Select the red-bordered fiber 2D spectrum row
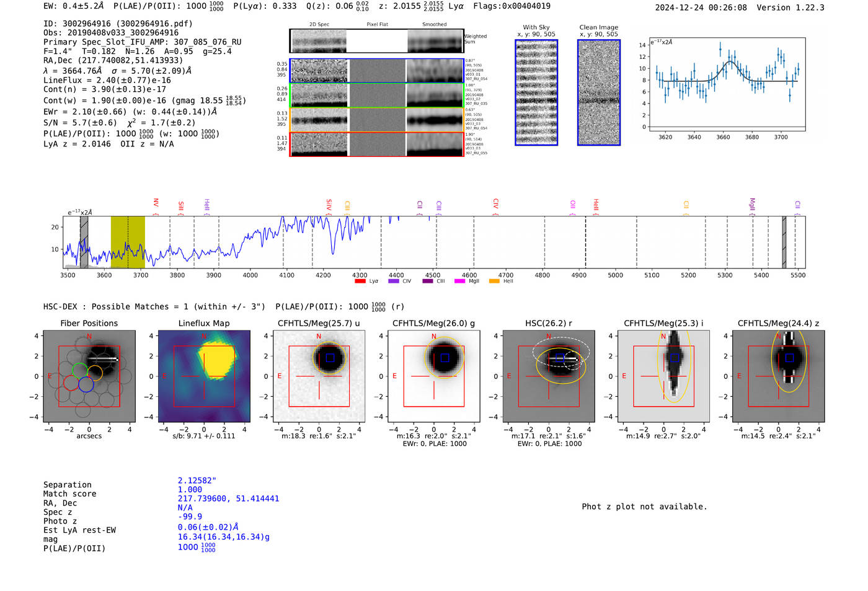 coord(376,144)
